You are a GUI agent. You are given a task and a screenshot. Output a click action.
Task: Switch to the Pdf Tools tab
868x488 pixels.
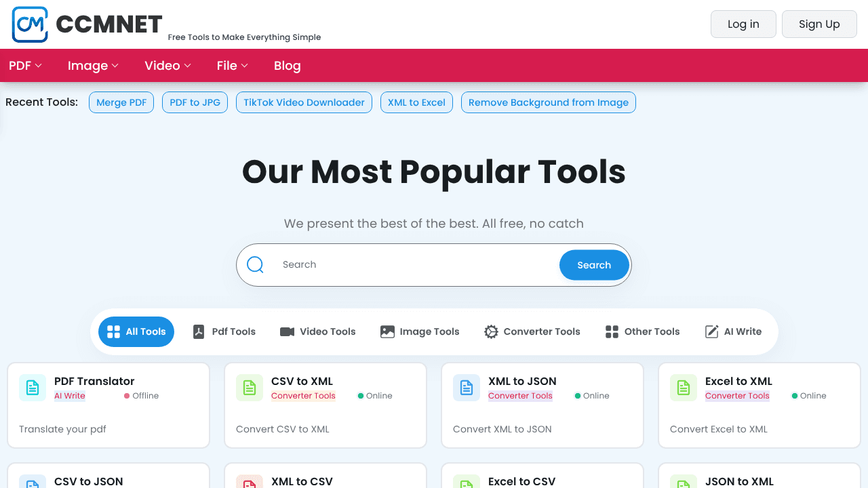pyautogui.click(x=224, y=331)
